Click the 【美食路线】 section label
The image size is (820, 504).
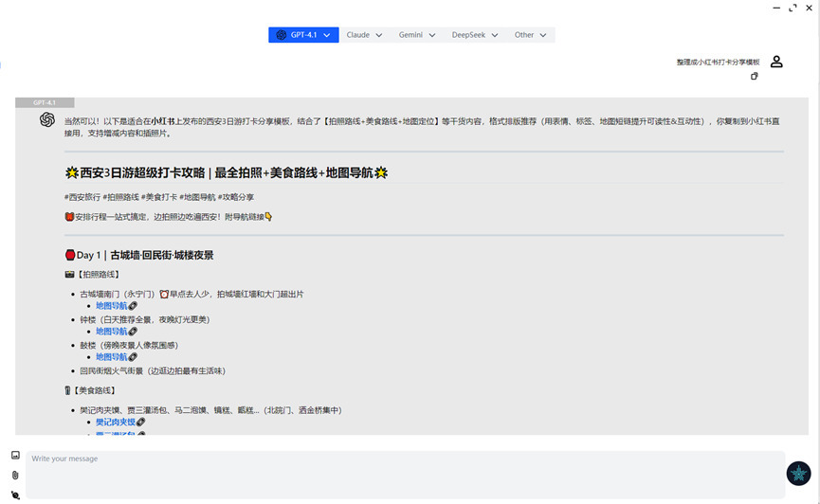coord(91,390)
